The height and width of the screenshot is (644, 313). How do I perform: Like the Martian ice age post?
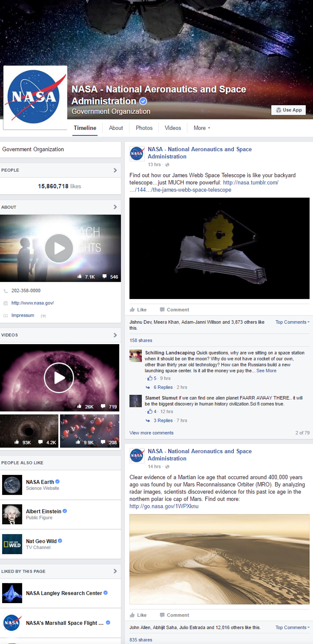[138, 615]
